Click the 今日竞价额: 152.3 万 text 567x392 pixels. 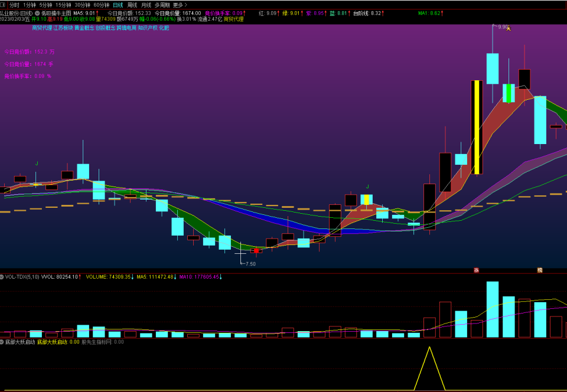30,52
